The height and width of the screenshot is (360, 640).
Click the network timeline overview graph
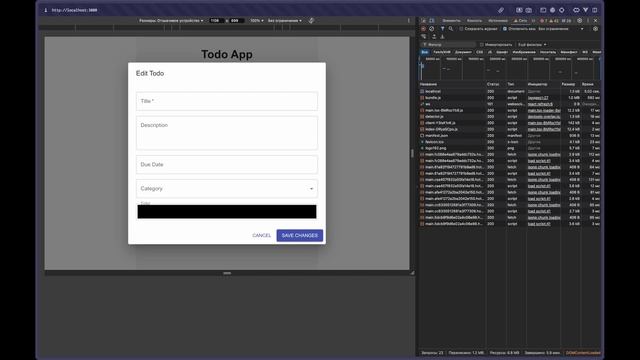[x=509, y=69]
